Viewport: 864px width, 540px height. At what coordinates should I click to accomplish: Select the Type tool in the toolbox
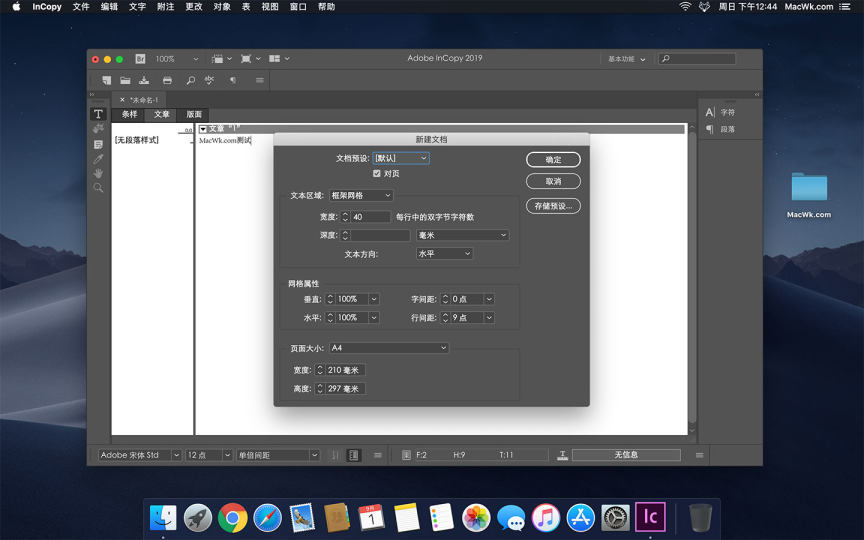pos(98,114)
